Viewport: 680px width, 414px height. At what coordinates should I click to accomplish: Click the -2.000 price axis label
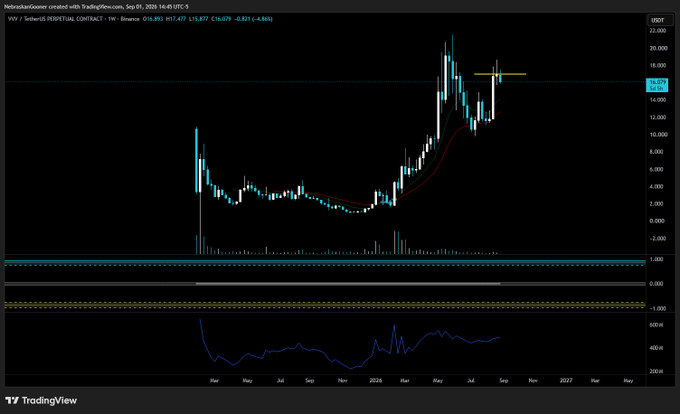[x=657, y=238]
